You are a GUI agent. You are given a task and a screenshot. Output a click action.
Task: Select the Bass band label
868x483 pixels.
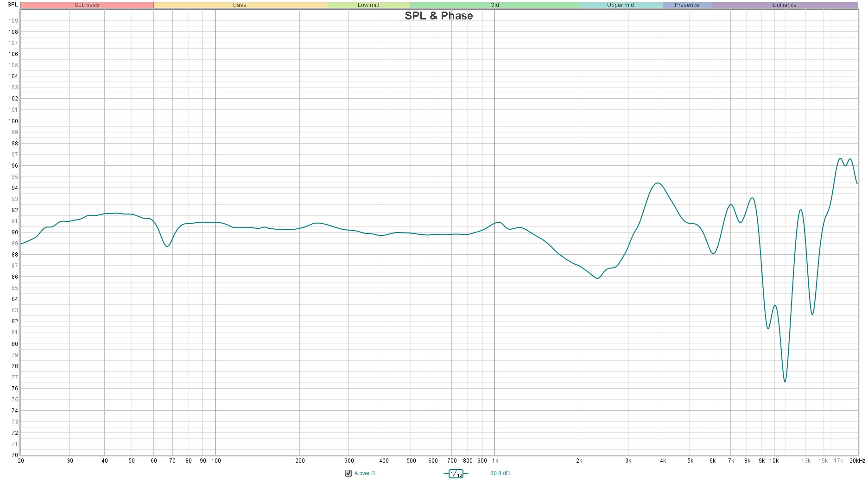[240, 5]
